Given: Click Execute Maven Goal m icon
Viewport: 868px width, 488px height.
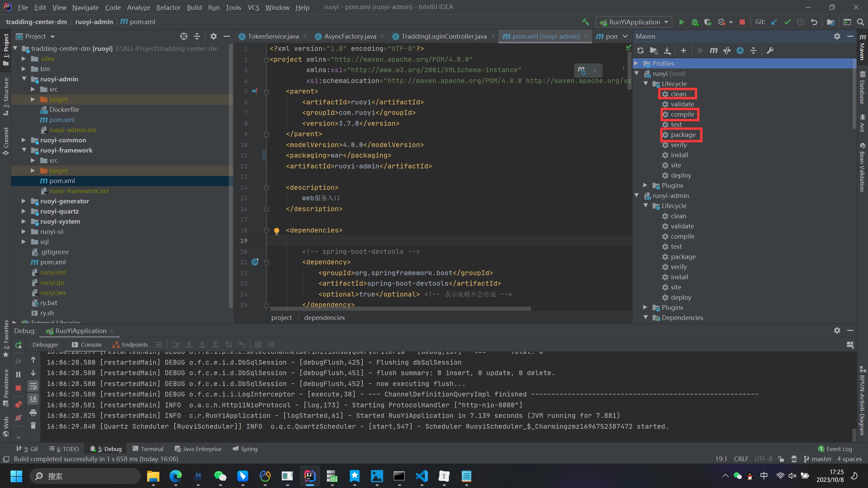Looking at the screenshot, I should 714,50.
